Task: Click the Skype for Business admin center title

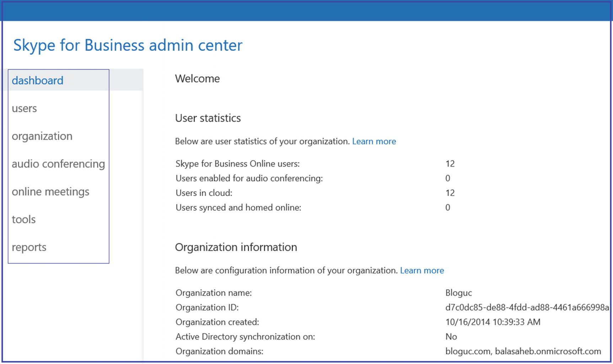Action: tap(128, 45)
